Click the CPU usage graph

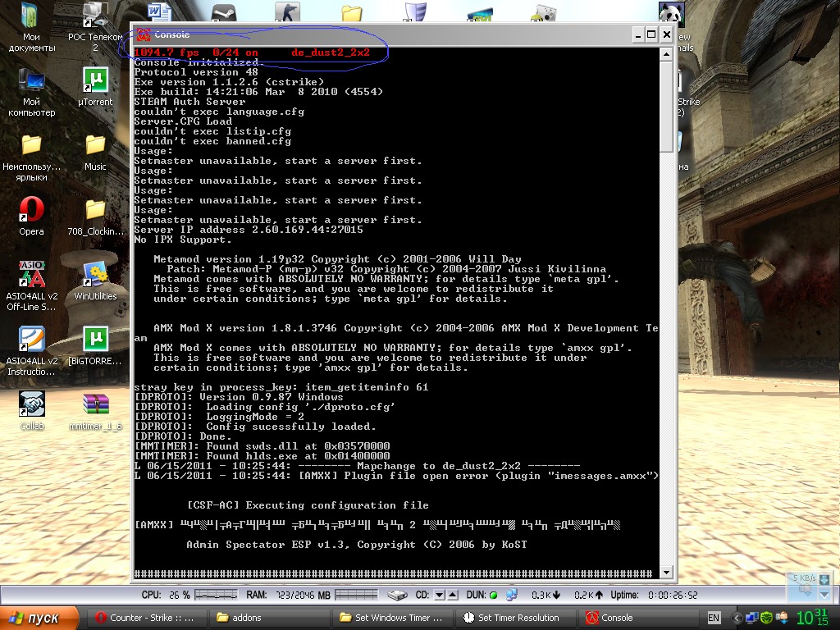[216, 595]
